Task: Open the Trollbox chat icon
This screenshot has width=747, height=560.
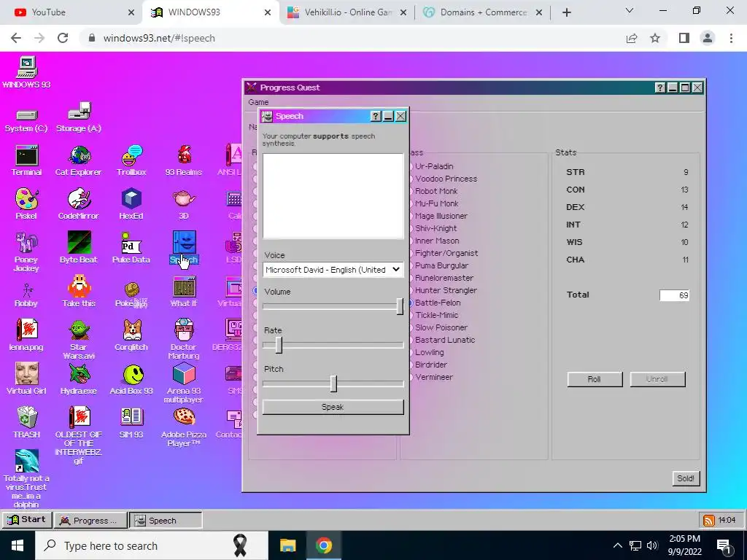Action: point(131,160)
